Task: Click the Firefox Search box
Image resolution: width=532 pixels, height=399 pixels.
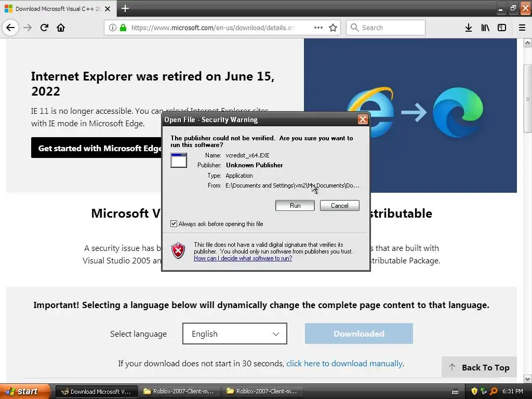Action: coord(385,28)
